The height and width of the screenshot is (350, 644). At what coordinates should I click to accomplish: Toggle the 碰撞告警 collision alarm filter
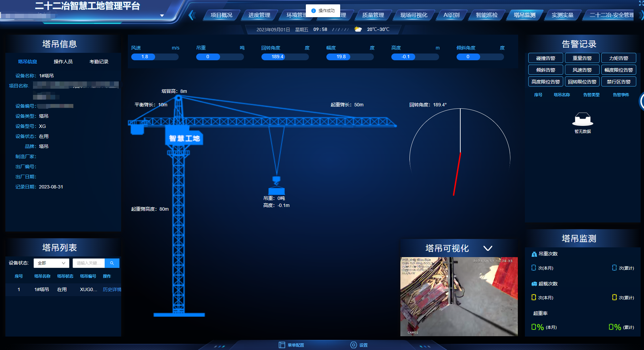point(545,58)
